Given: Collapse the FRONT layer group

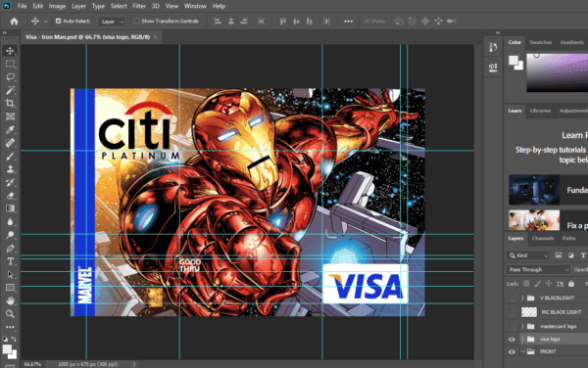Looking at the screenshot, I should click(x=522, y=352).
